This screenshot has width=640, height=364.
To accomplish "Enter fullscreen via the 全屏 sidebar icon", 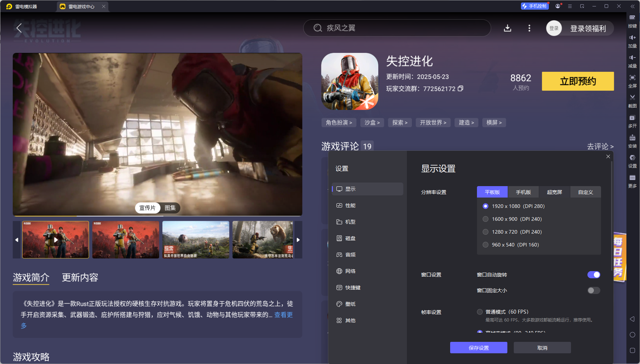I will pos(632,80).
